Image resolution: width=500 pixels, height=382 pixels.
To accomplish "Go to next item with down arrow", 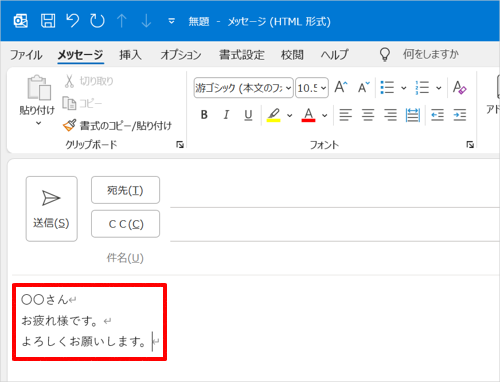I will pos(146,21).
